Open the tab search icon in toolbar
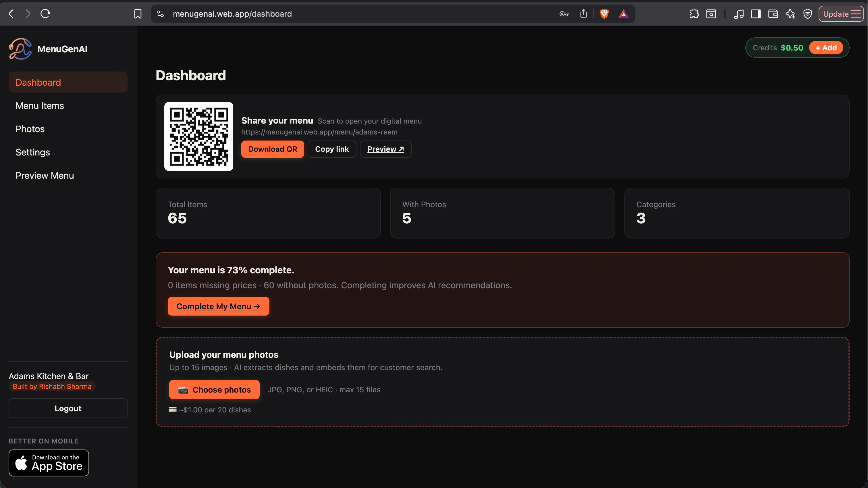Image resolution: width=868 pixels, height=488 pixels. click(711, 14)
